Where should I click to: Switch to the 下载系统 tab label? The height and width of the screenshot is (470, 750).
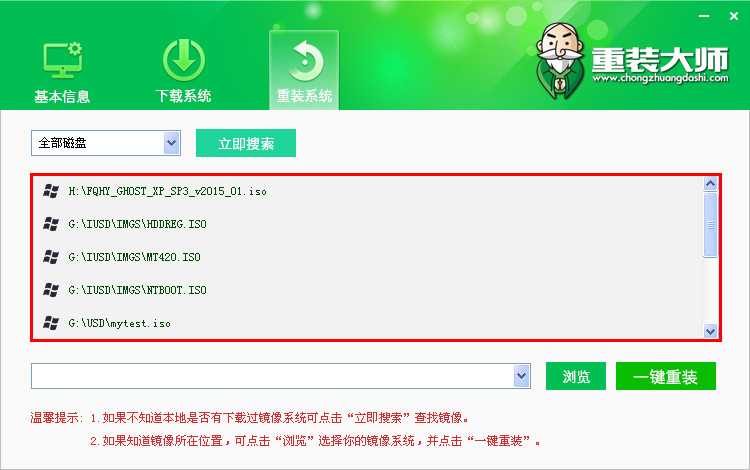coord(183,96)
